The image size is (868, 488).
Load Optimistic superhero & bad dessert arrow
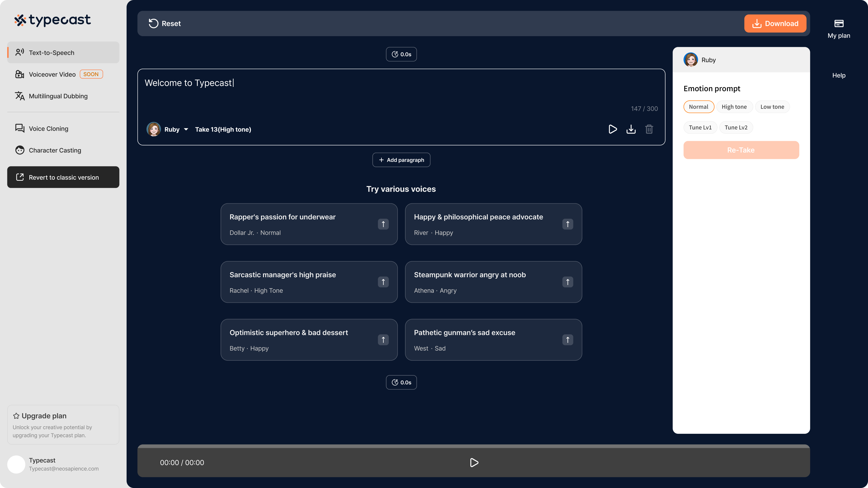[x=383, y=340]
